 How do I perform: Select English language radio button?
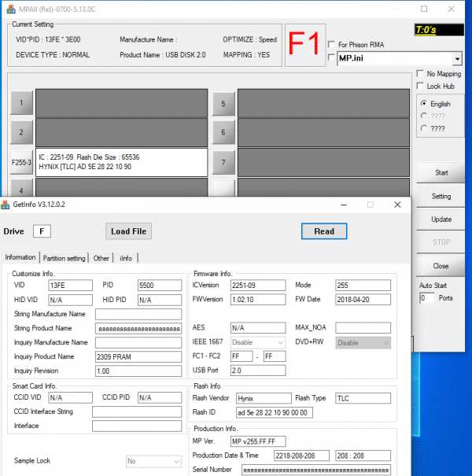coord(424,104)
